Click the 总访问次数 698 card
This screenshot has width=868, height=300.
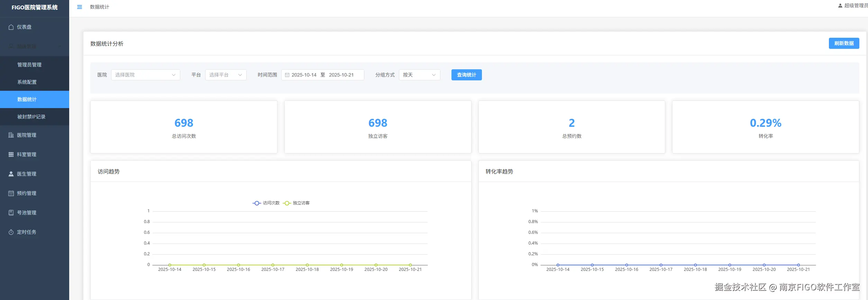(x=184, y=127)
